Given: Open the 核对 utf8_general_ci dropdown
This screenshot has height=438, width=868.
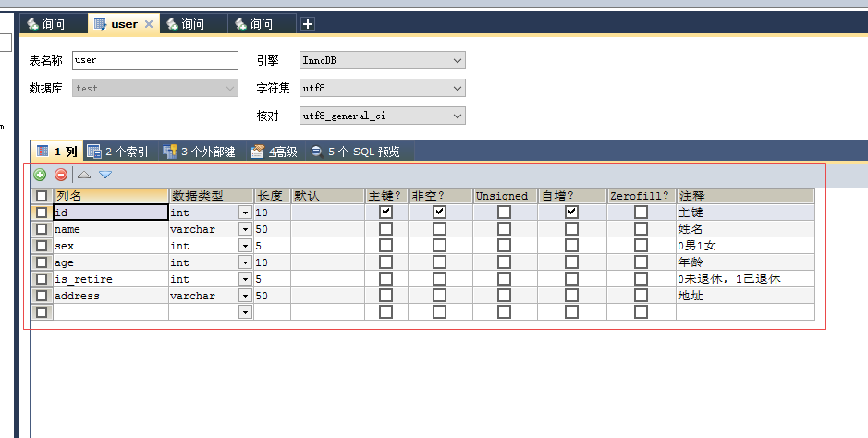Looking at the screenshot, I should pos(383,116).
